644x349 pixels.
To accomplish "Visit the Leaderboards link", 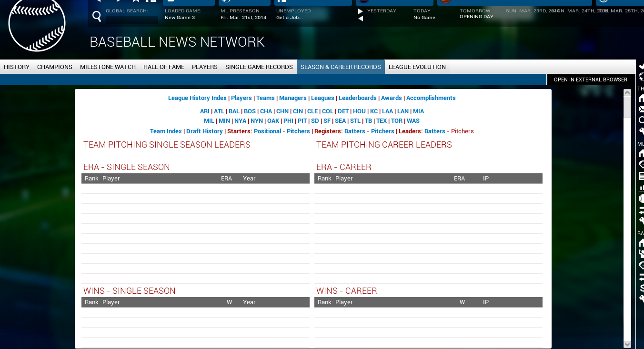I will (358, 98).
